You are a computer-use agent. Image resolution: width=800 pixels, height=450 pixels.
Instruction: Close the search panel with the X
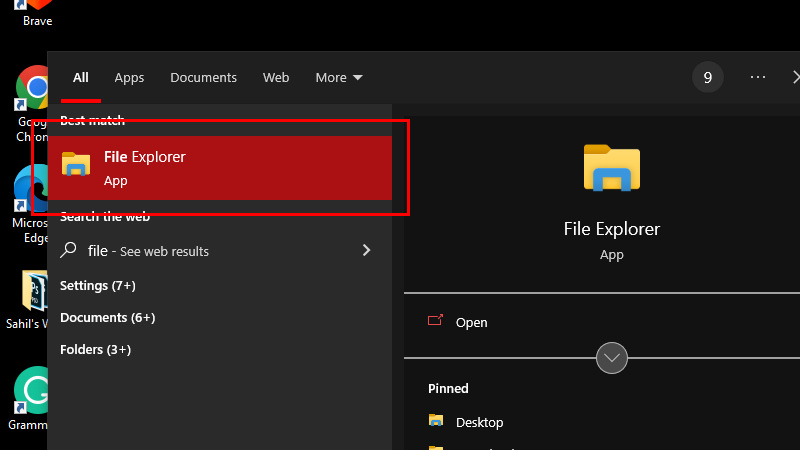796,77
